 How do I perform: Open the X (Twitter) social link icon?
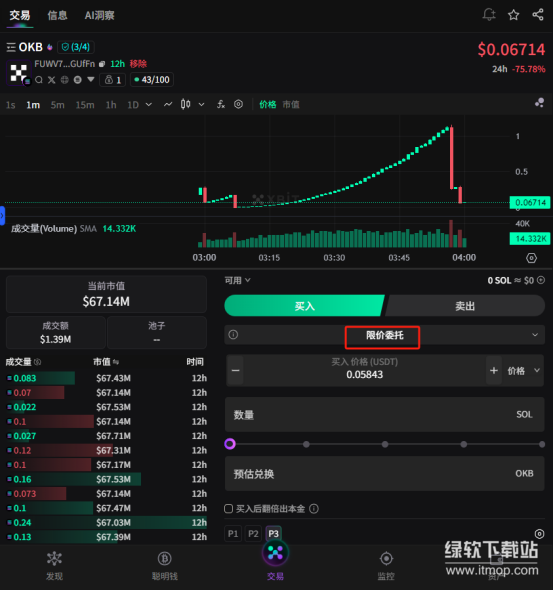[x=52, y=80]
